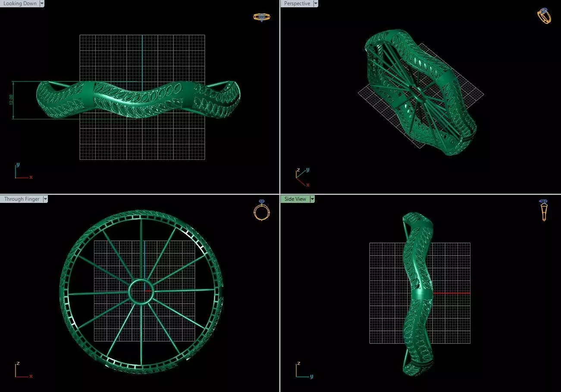Click the Perspective viewport label
561x392 pixels.
click(297, 3)
